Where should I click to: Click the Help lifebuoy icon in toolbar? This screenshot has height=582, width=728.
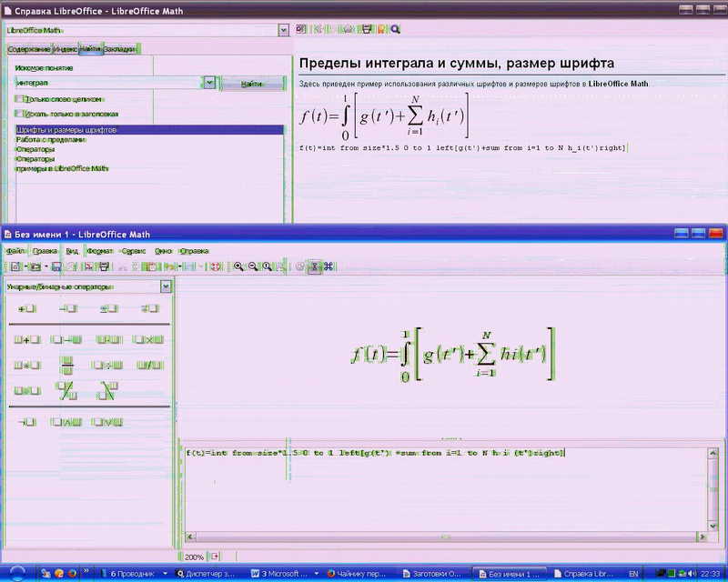[x=217, y=266]
